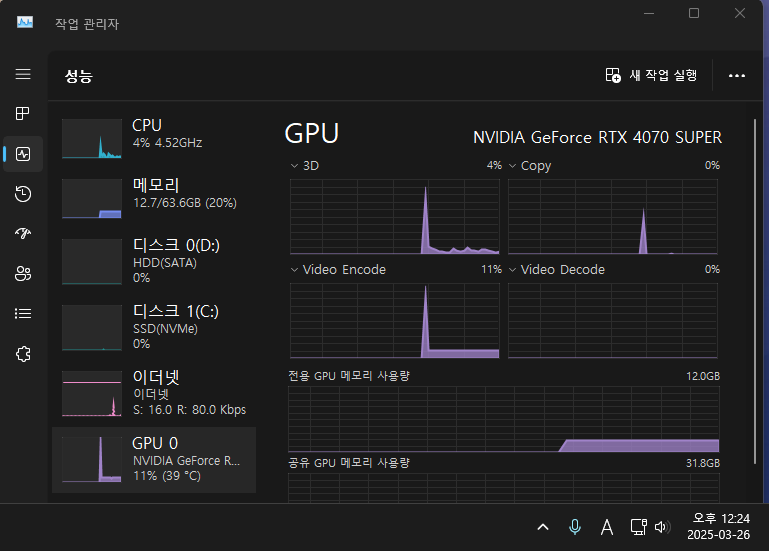Image resolution: width=769 pixels, height=551 pixels.
Task: Click the 31.8GB shared memory value
Action: [x=703, y=463]
